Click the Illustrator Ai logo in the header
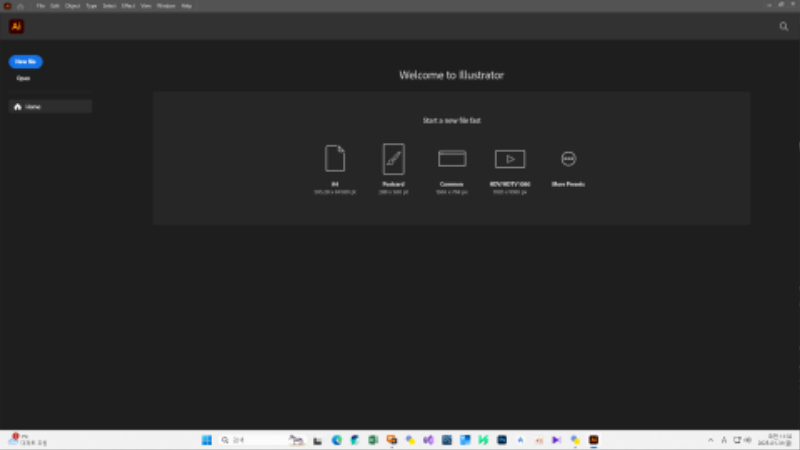The height and width of the screenshot is (450, 800). point(16,27)
